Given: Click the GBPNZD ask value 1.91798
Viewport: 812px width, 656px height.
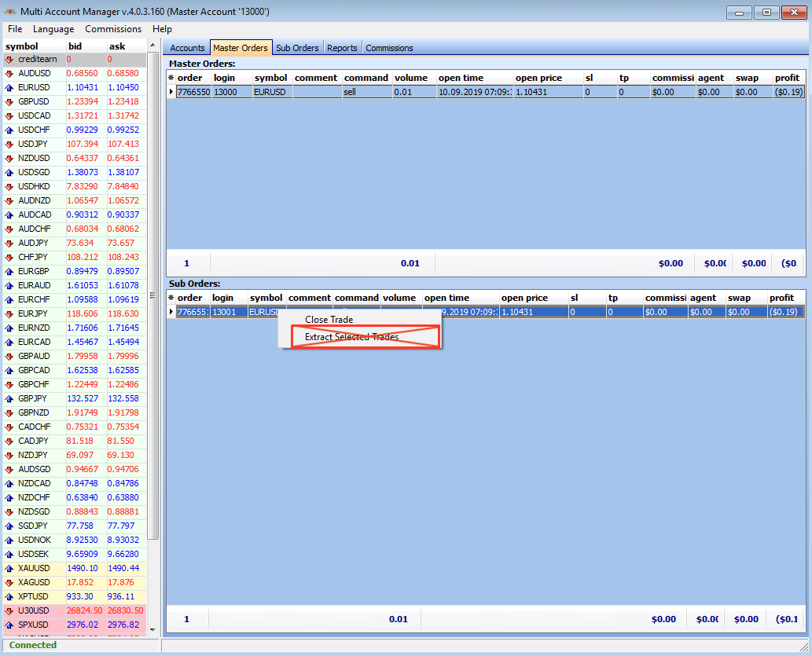Looking at the screenshot, I should click(123, 412).
